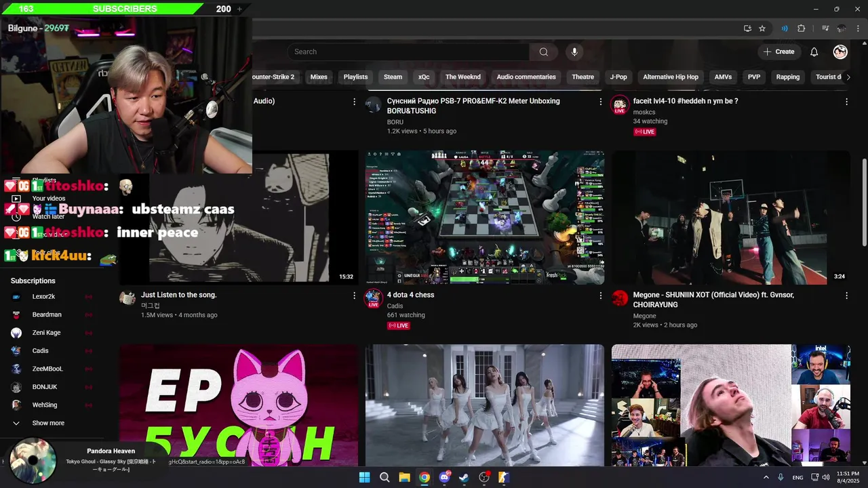Image resolution: width=868 pixels, height=488 pixels.
Task: Click the channel name BORU
Action: (395, 122)
